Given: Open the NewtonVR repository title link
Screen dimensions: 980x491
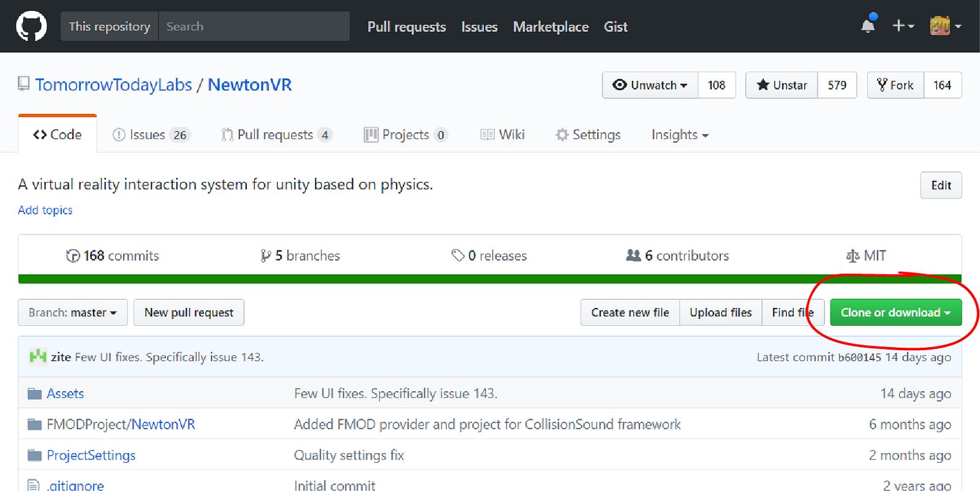Looking at the screenshot, I should click(x=250, y=84).
